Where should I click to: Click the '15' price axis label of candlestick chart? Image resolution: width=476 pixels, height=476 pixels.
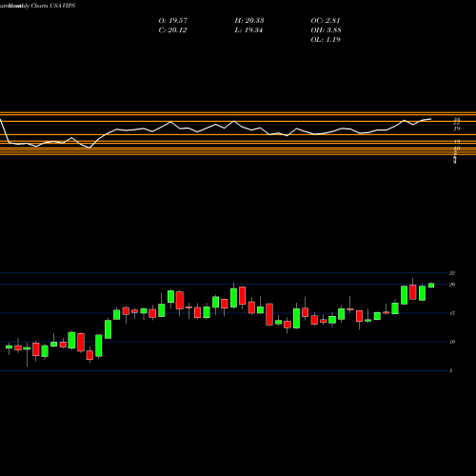[x=452, y=313]
